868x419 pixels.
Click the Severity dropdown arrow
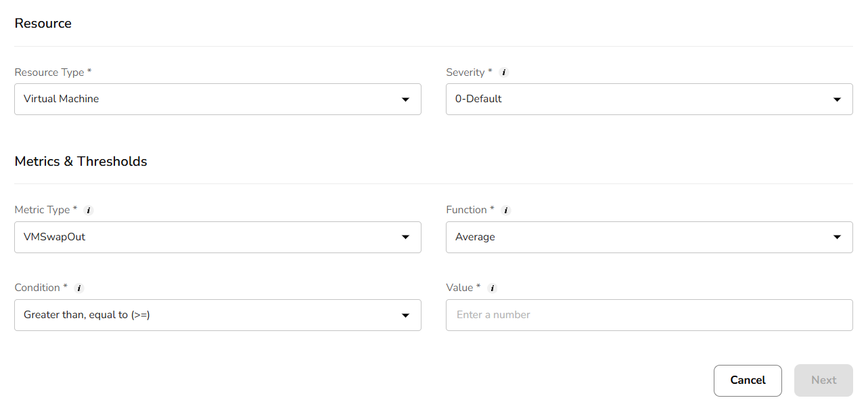point(837,100)
